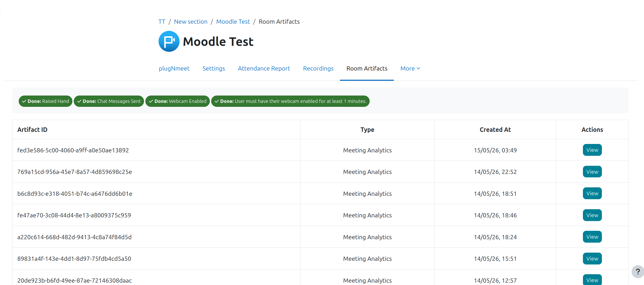This screenshot has height=285, width=644.
Task: Open the Moodle Test breadcrumb link
Action: (233, 22)
